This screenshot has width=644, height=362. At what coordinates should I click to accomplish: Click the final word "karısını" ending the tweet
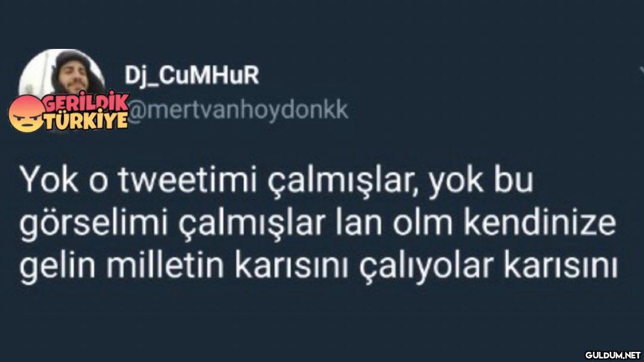(560, 266)
